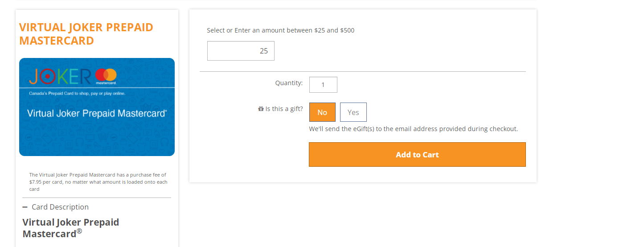Click the gift icon beside "Is this a gift?"
The width and height of the screenshot is (644, 247).
(x=261, y=109)
